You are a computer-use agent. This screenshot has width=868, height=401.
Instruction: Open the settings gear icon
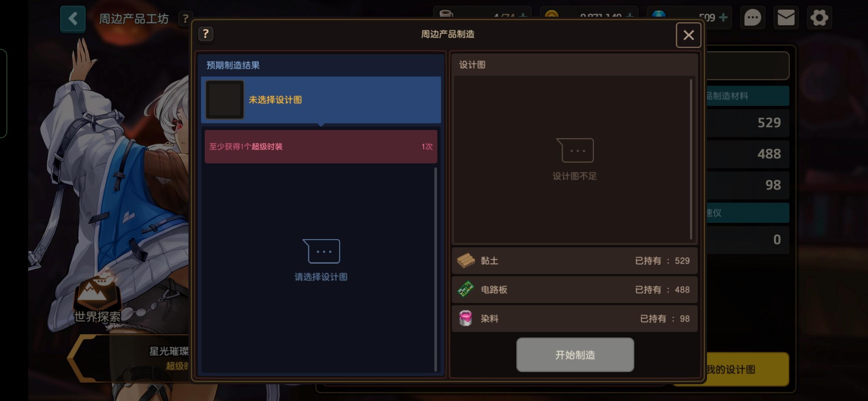click(x=819, y=17)
